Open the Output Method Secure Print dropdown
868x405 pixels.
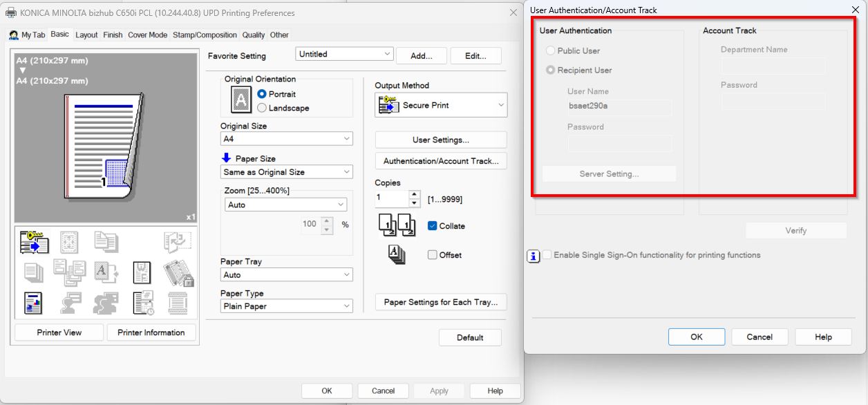pos(441,105)
